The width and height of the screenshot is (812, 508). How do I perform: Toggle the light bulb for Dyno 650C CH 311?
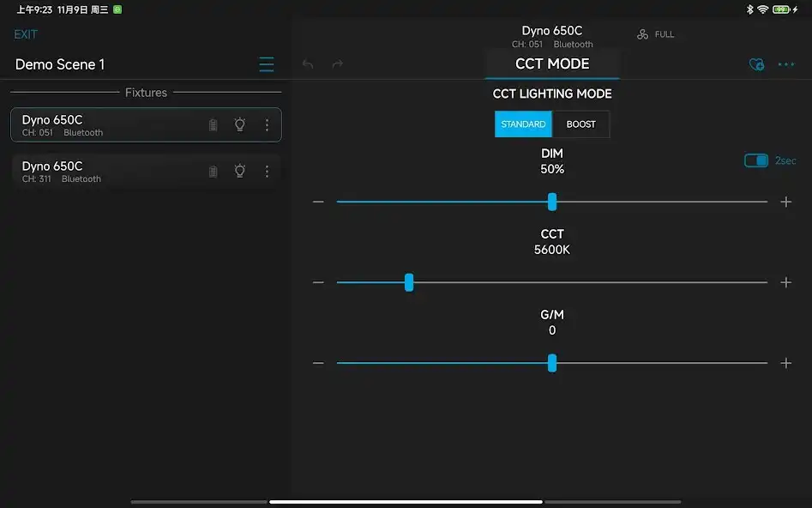[x=240, y=171]
